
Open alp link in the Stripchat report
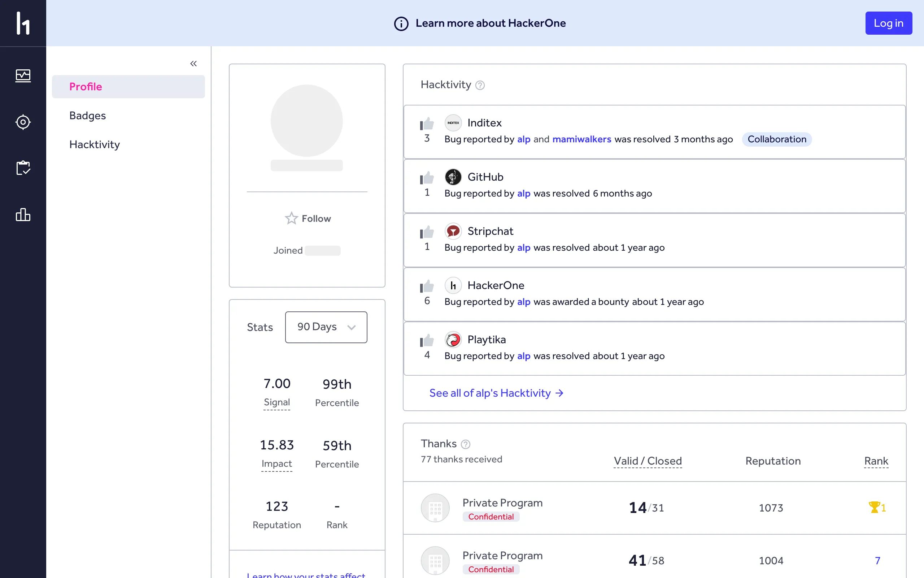pos(523,248)
